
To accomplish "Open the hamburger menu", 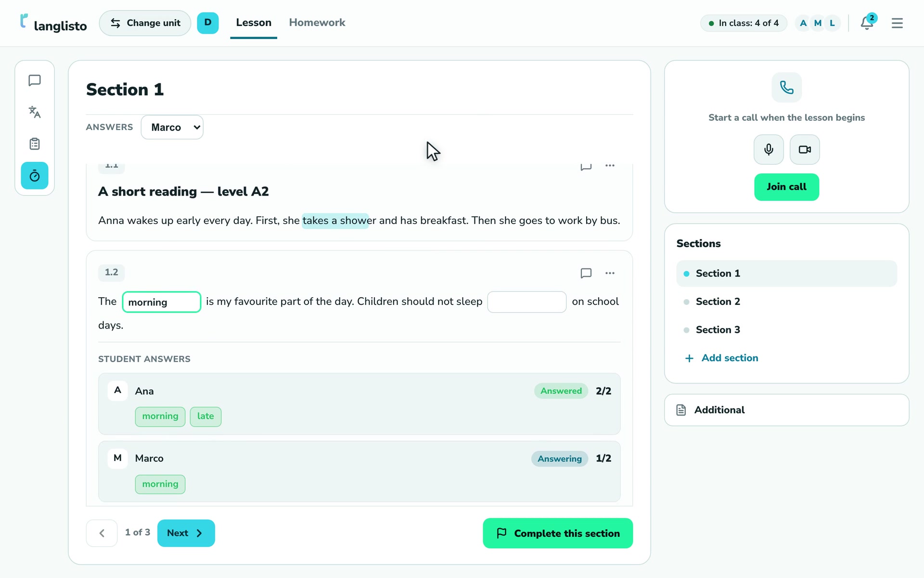I will coord(897,23).
